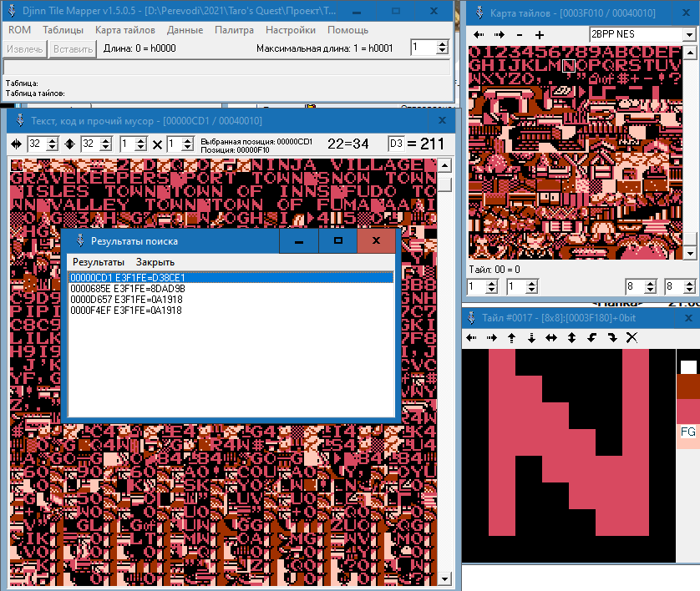Shift tile down in tile editor
This screenshot has height=591, width=700.
531,337
